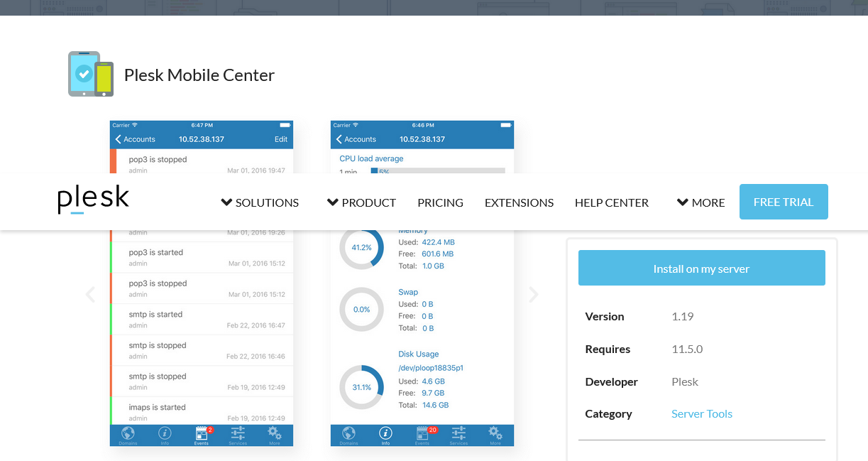Click the 'Disk Usage' heading
Viewport: 868px width, 461px height.
coord(419,354)
